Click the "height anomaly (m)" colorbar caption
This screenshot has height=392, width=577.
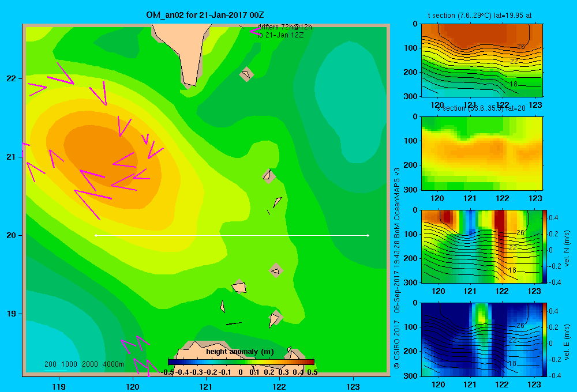tap(240, 352)
